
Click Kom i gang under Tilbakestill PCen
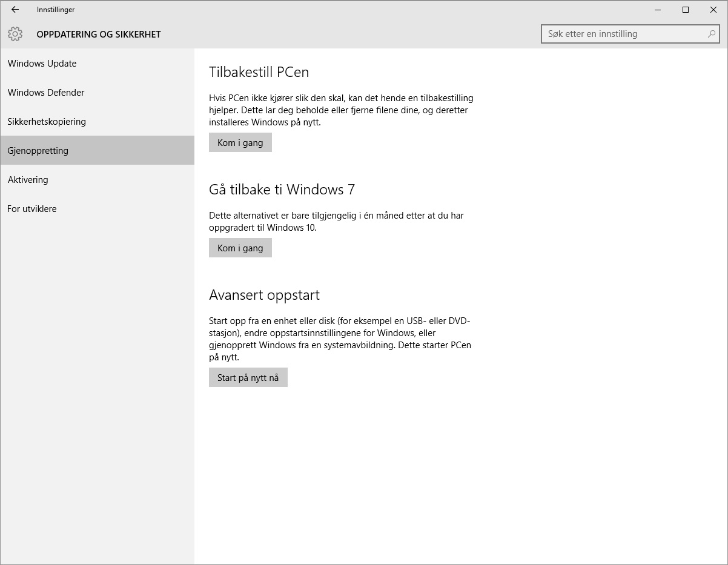pos(240,142)
